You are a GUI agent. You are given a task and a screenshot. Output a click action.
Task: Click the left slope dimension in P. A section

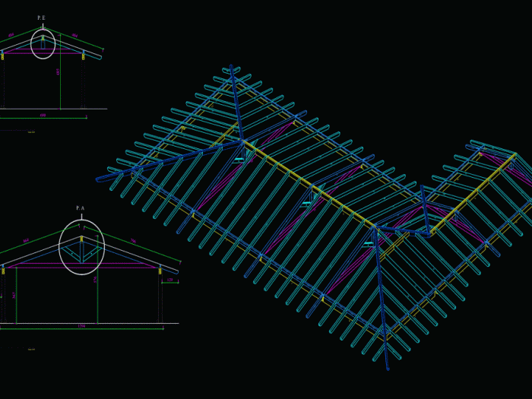pos(26,241)
